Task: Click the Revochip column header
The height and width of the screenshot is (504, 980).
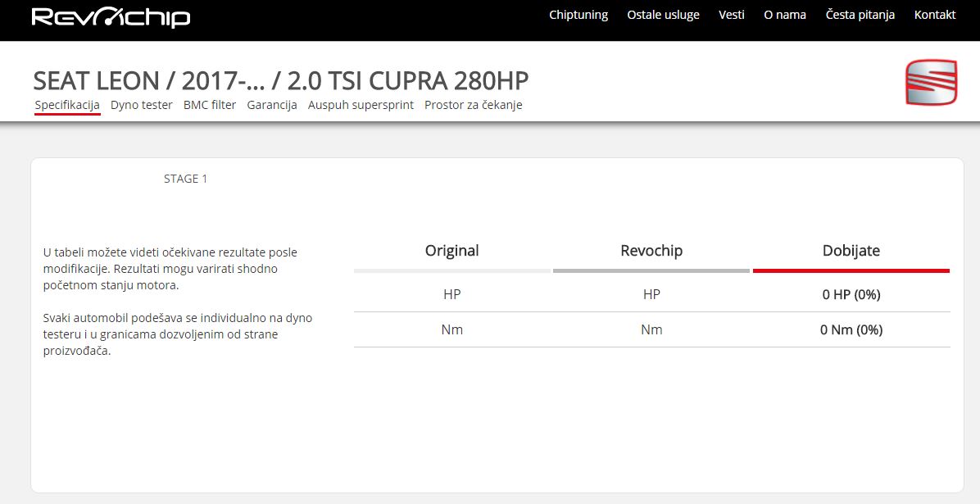Action: tap(651, 251)
